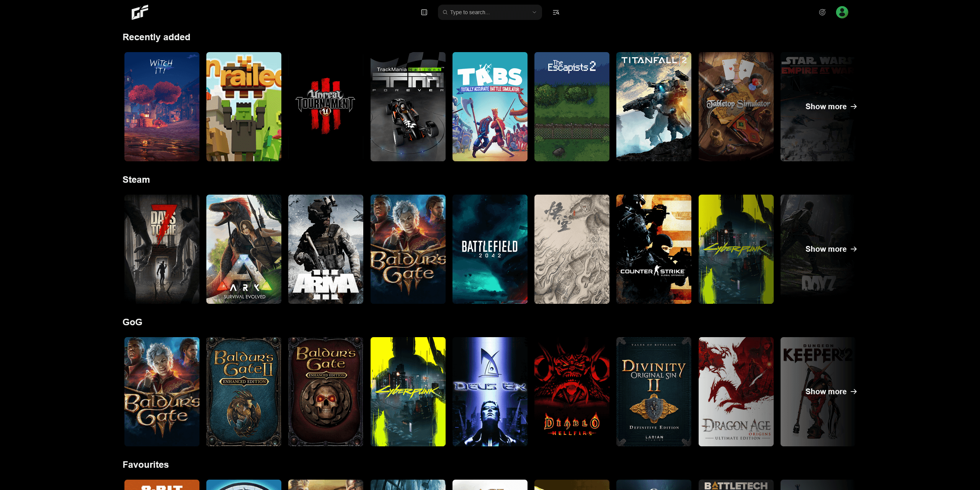Open the Battlefield 2042 cover
980x490 pixels.
point(490,249)
